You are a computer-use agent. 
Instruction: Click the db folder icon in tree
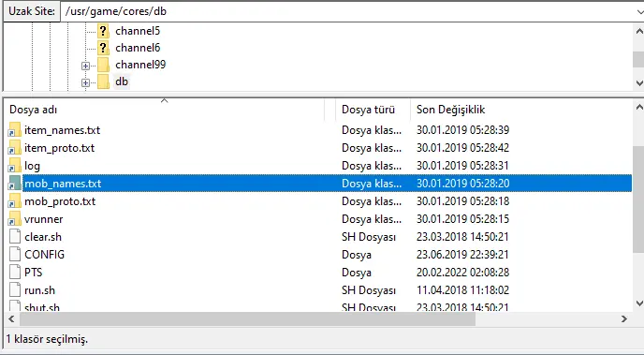pyautogui.click(x=103, y=81)
